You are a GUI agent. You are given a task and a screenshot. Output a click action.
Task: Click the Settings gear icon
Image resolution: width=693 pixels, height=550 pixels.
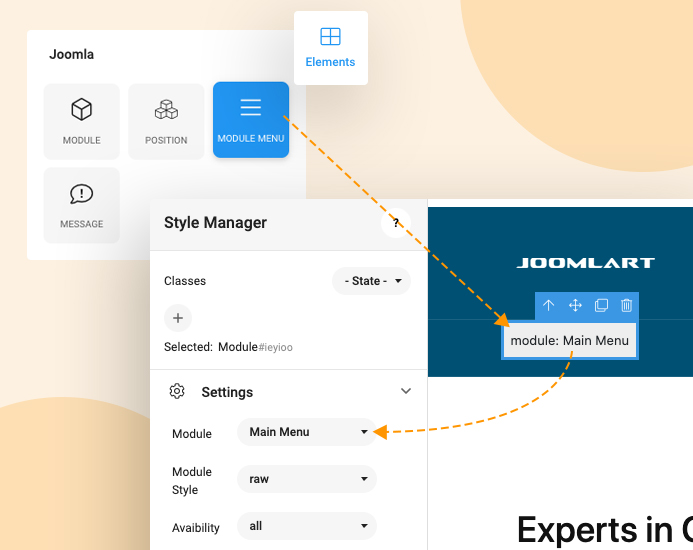[x=177, y=391]
